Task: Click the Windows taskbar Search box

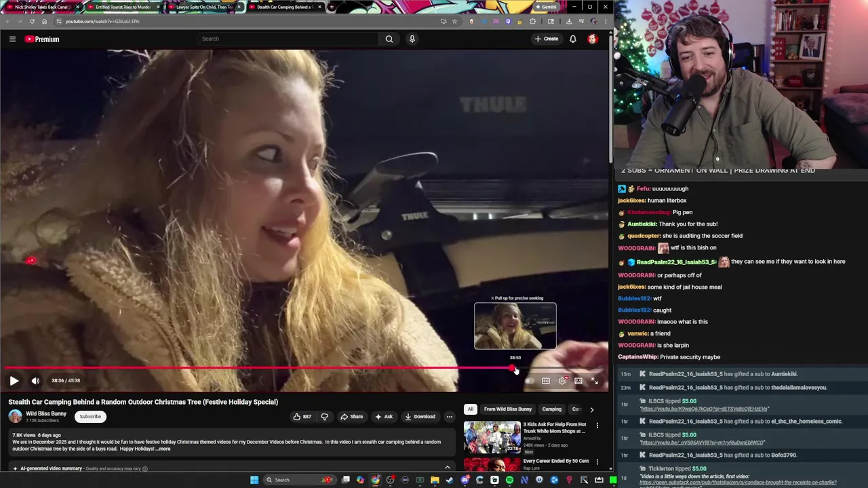Action: tap(299, 480)
